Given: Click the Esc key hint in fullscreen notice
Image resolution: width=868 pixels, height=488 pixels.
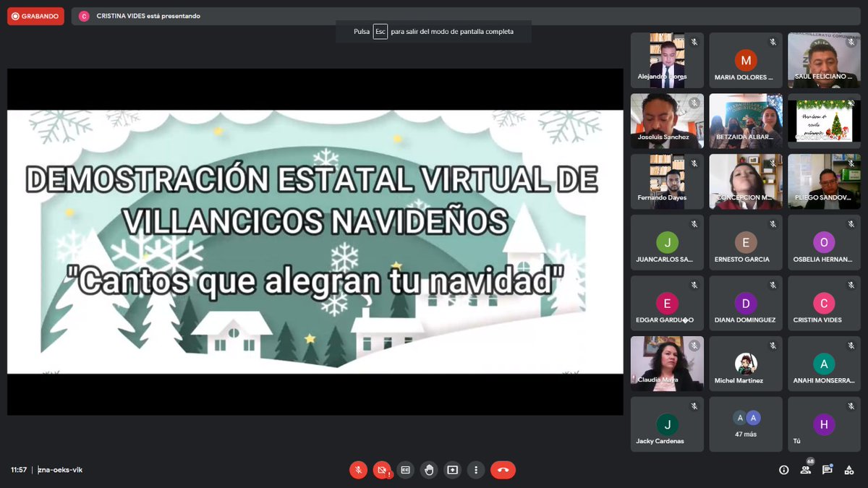Looking at the screenshot, I should 380,32.
